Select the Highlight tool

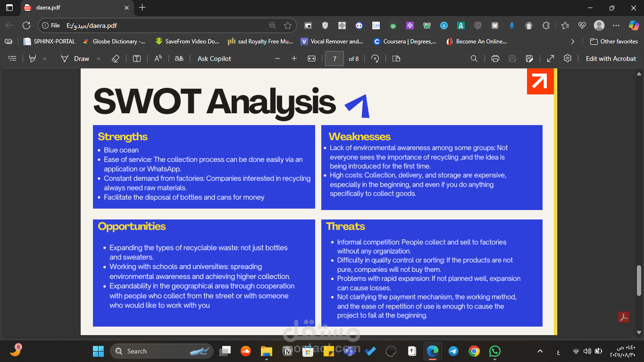pyautogui.click(x=33, y=59)
